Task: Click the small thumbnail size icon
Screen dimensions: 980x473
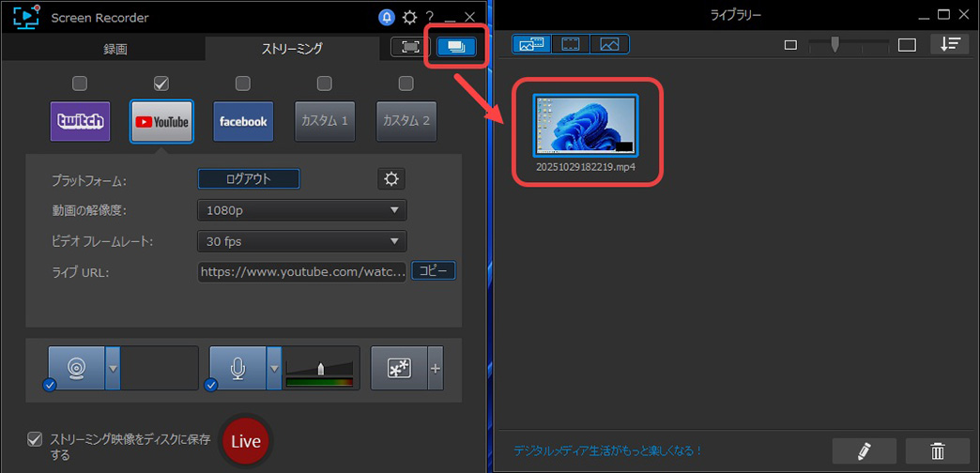Action: pyautogui.click(x=790, y=45)
